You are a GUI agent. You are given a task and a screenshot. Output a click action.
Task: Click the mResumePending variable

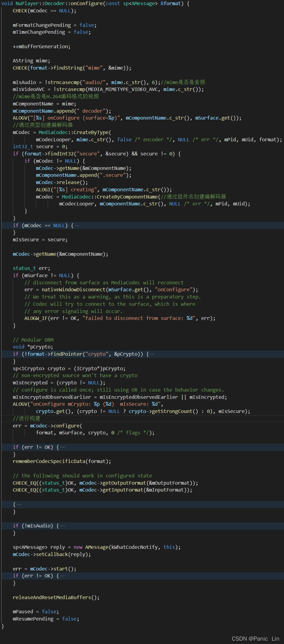click(33, 619)
